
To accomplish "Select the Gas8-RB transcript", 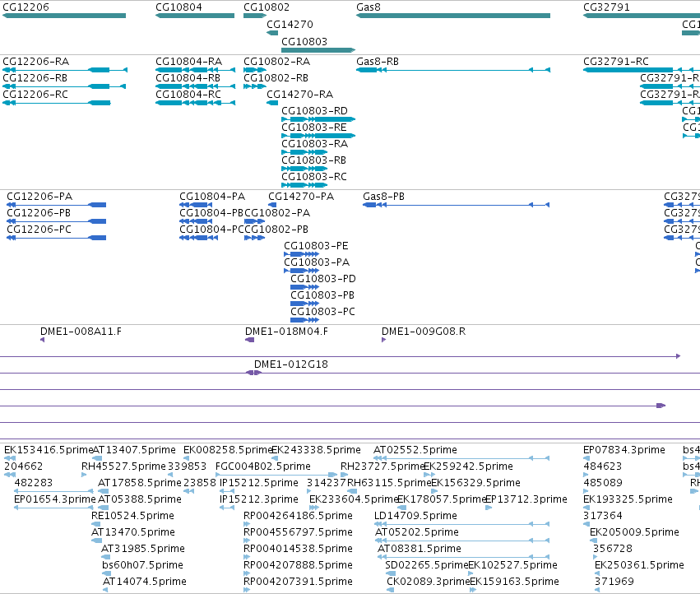I will tap(453, 70).
